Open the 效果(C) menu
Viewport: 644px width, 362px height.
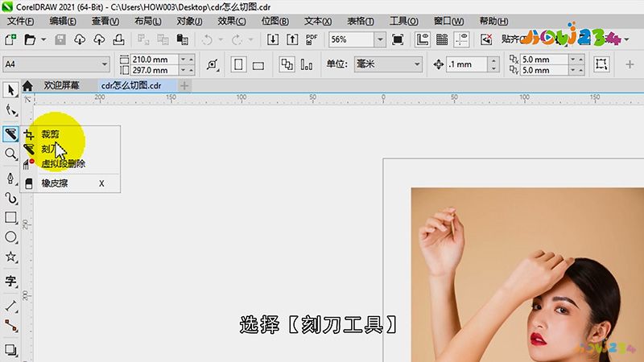pos(232,21)
